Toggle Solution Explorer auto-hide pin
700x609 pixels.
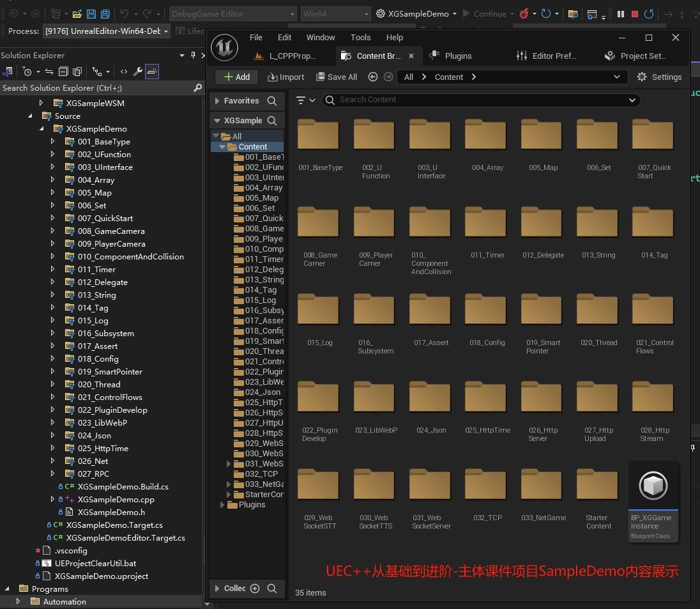coord(193,55)
